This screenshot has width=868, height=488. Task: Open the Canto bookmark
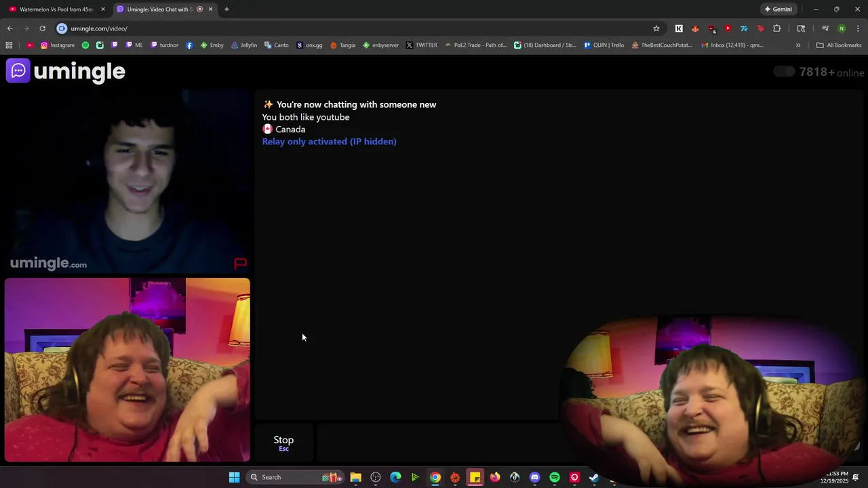coord(277,45)
